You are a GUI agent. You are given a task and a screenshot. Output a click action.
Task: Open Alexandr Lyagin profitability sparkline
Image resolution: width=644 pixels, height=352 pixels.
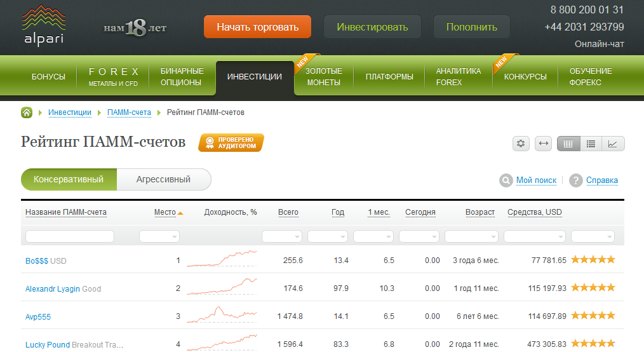[x=222, y=287]
